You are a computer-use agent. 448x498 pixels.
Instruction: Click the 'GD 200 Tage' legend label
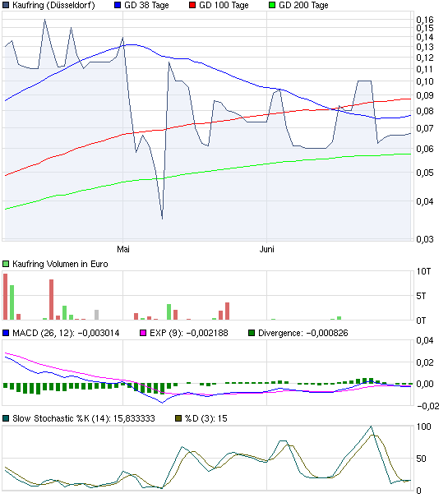click(x=303, y=6)
